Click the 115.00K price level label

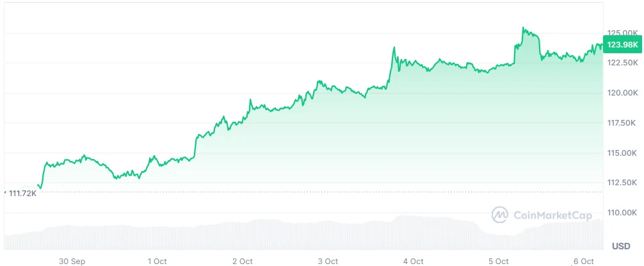[x=622, y=153]
